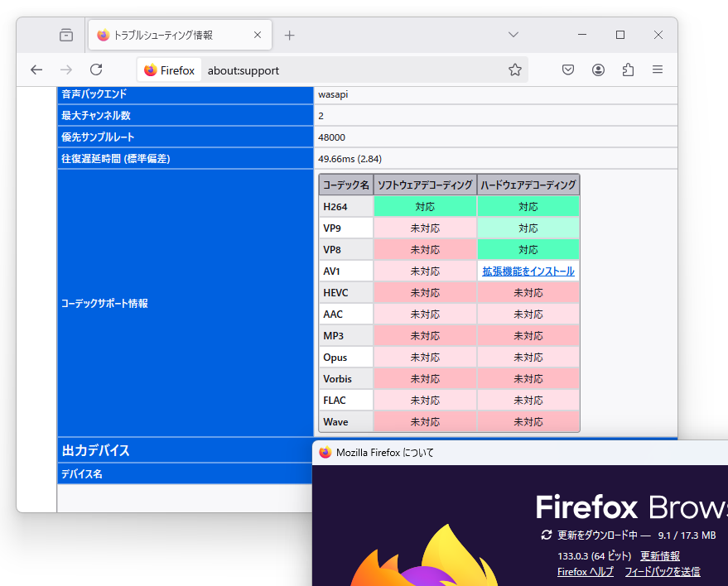Reload the about:support page
Image resolution: width=728 pixels, height=586 pixels.
tap(96, 70)
